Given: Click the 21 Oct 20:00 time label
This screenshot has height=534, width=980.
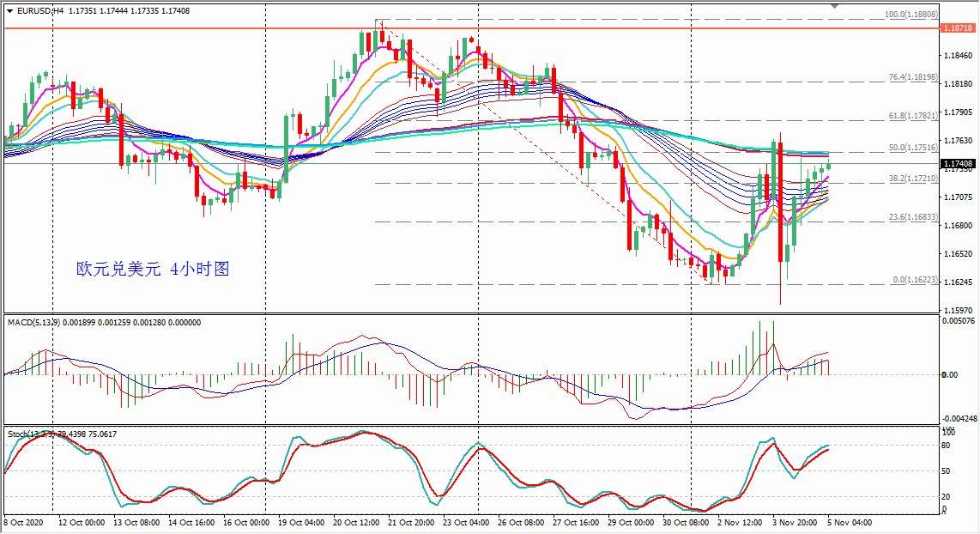Looking at the screenshot, I should [411, 522].
